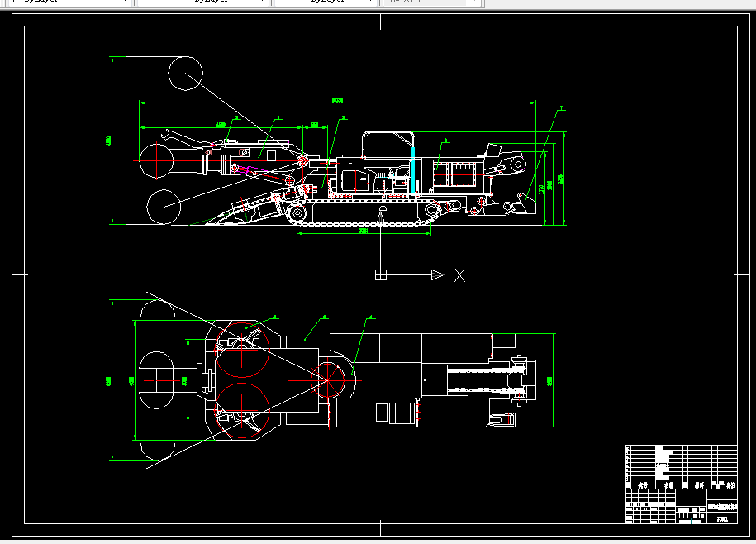756x544 pixels.
Task: Select the cyan vertical bar in side view
Action: (x=413, y=171)
